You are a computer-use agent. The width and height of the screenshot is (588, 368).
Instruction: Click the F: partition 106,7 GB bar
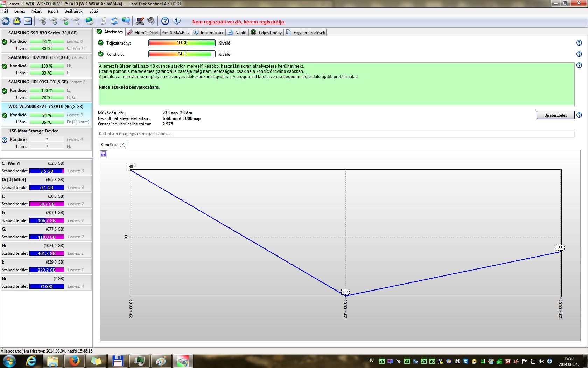[x=47, y=220]
